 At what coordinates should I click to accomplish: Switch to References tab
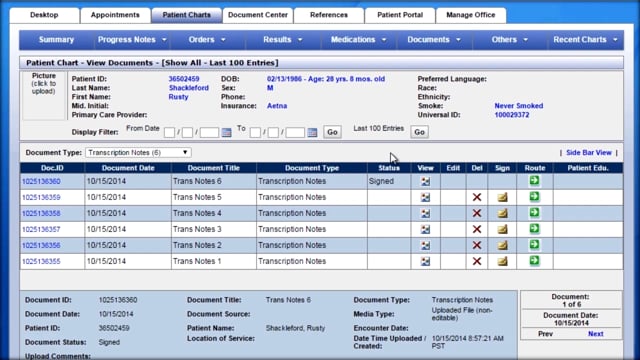click(329, 15)
